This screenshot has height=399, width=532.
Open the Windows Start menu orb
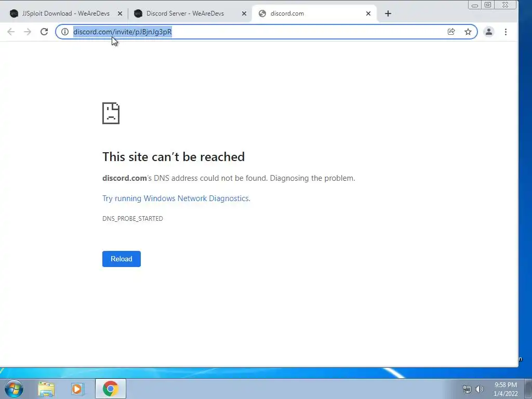coord(14,389)
